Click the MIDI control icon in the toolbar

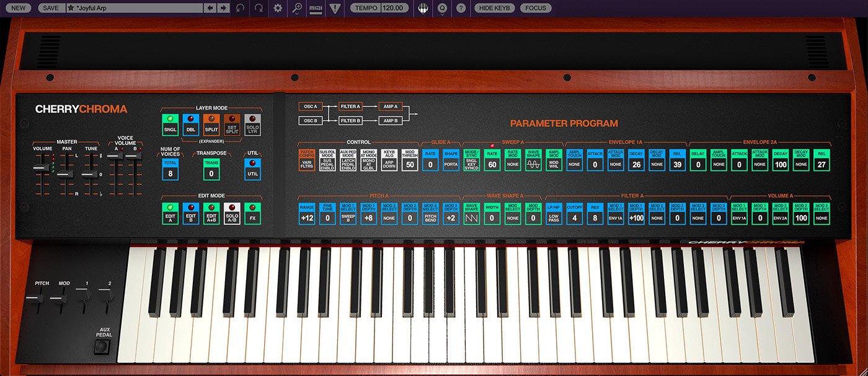click(x=314, y=8)
